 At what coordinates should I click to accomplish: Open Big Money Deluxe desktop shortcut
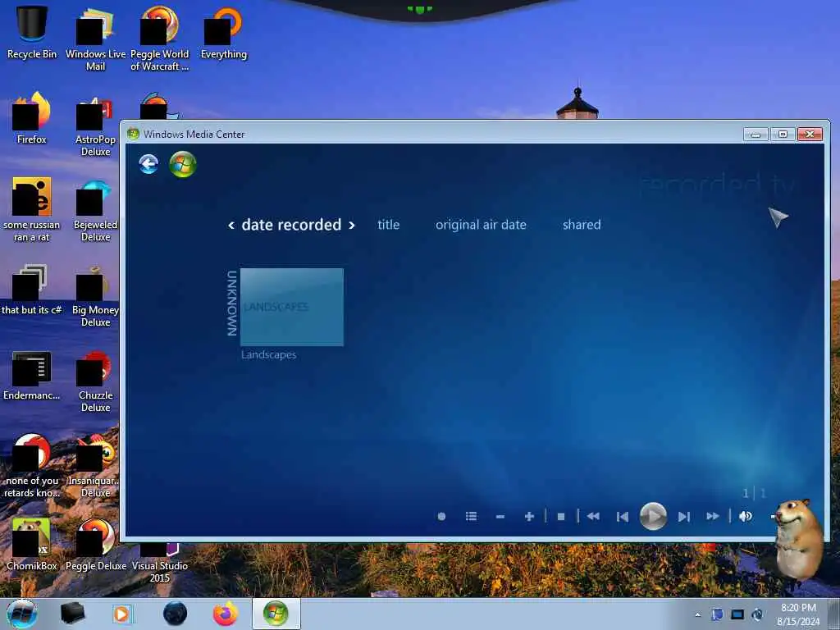click(x=95, y=294)
